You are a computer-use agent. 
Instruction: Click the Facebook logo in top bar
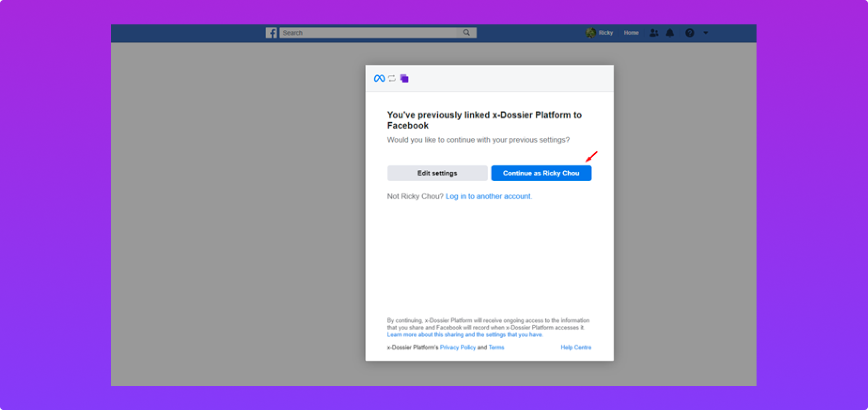coord(271,33)
